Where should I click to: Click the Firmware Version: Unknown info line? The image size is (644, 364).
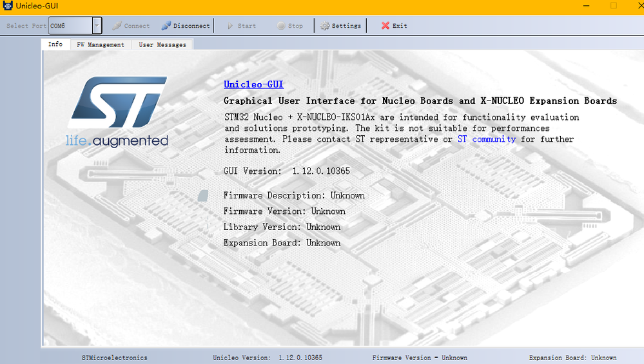tap(284, 211)
